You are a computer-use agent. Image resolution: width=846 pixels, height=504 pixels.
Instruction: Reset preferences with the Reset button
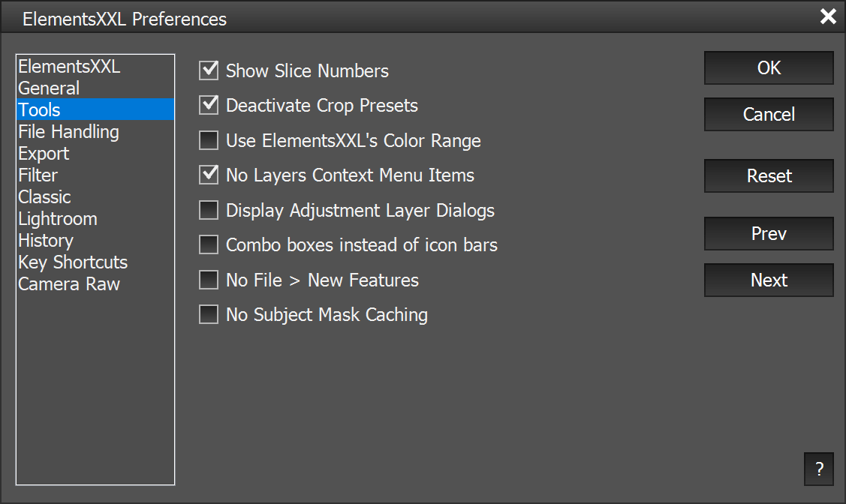[769, 175]
